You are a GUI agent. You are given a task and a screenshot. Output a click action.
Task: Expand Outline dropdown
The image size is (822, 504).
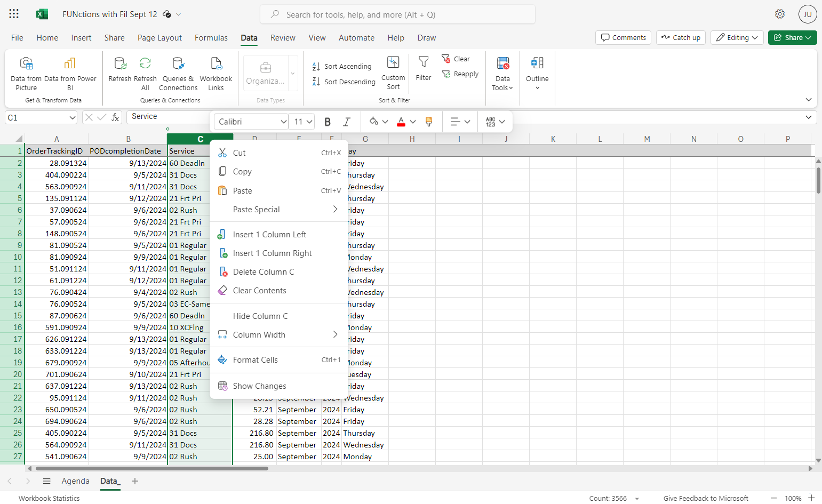point(537,74)
